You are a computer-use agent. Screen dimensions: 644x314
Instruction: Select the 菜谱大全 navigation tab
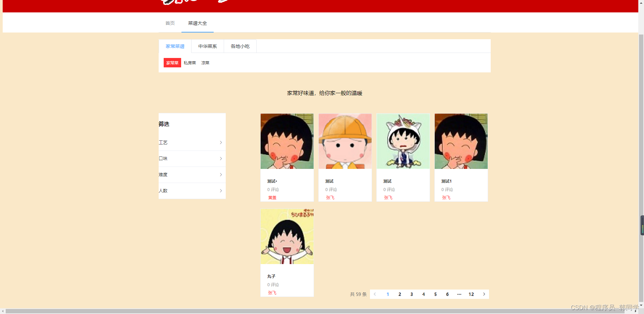[x=198, y=23]
